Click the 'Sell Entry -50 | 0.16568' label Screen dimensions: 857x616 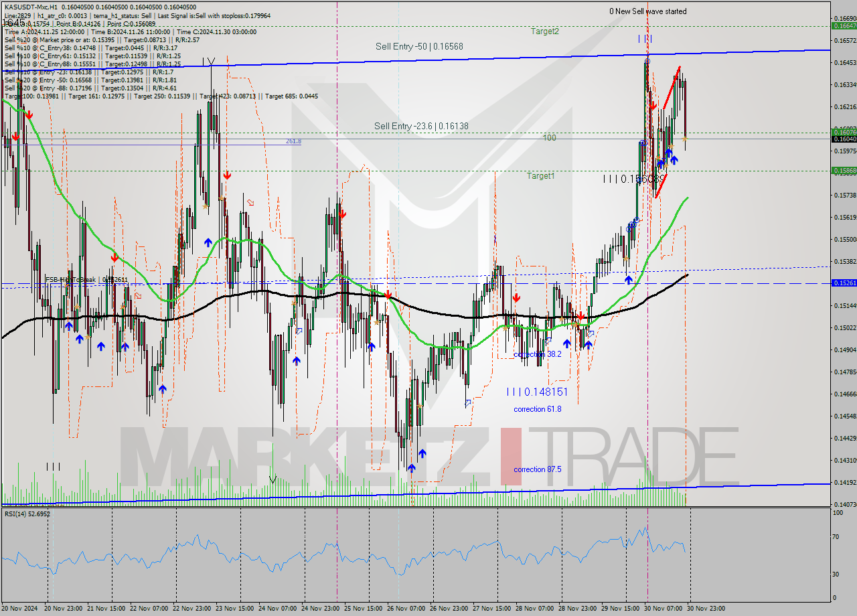419,46
